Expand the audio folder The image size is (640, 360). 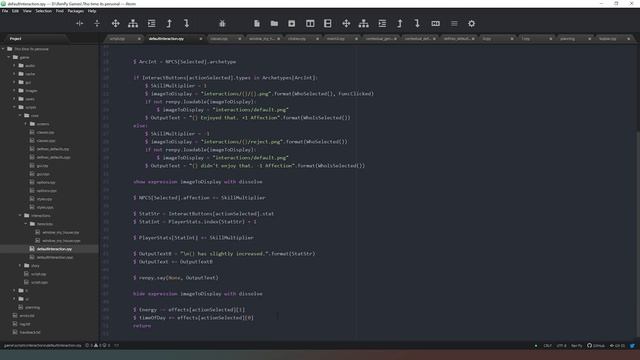pos(14,66)
